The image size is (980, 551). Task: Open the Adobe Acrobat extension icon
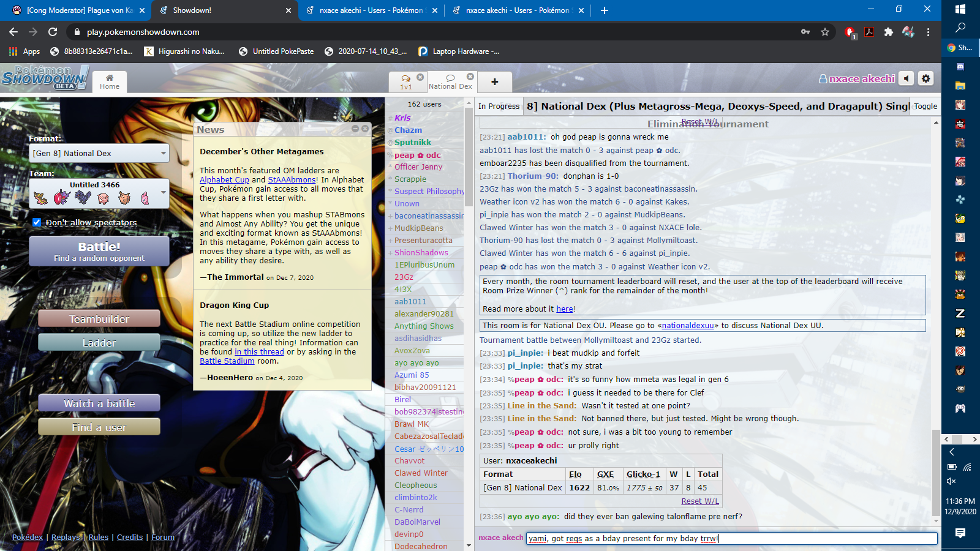(869, 32)
